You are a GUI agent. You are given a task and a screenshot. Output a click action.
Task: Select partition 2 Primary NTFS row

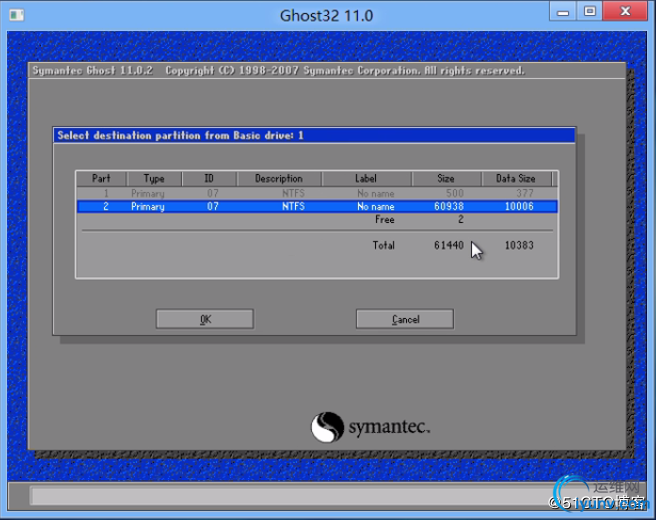[317, 206]
